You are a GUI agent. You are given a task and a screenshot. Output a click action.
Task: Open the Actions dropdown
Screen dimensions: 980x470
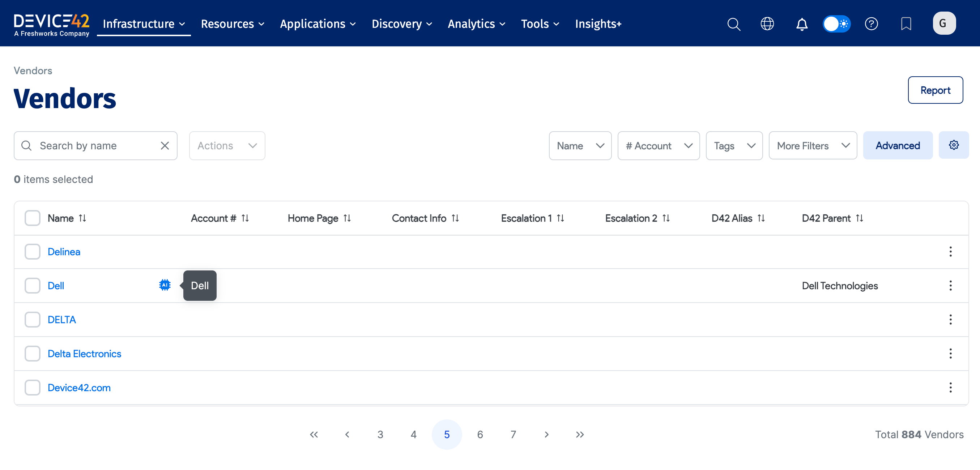coord(227,145)
